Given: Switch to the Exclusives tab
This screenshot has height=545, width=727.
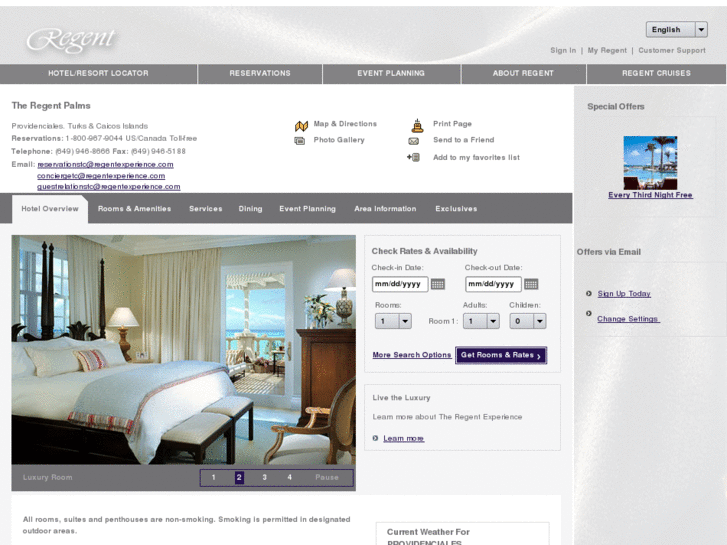Looking at the screenshot, I should pos(456,209).
